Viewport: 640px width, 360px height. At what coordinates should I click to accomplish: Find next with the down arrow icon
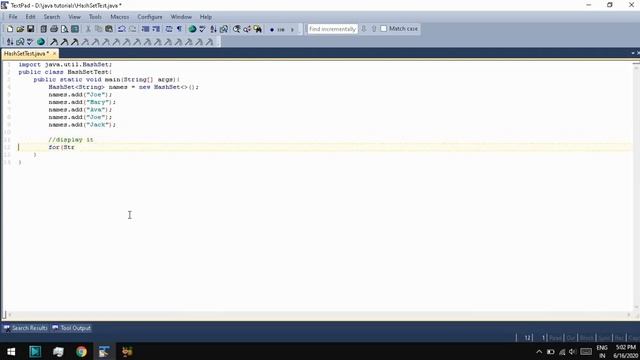tap(364, 29)
